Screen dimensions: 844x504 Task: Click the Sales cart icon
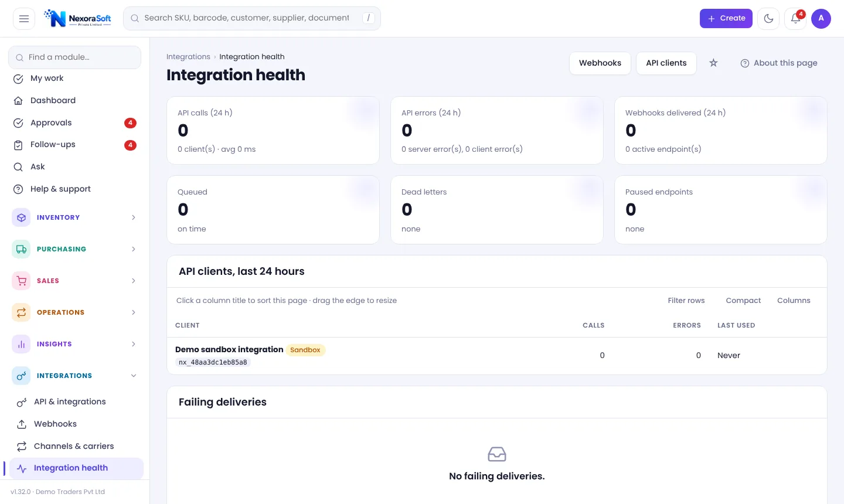coord(21,281)
